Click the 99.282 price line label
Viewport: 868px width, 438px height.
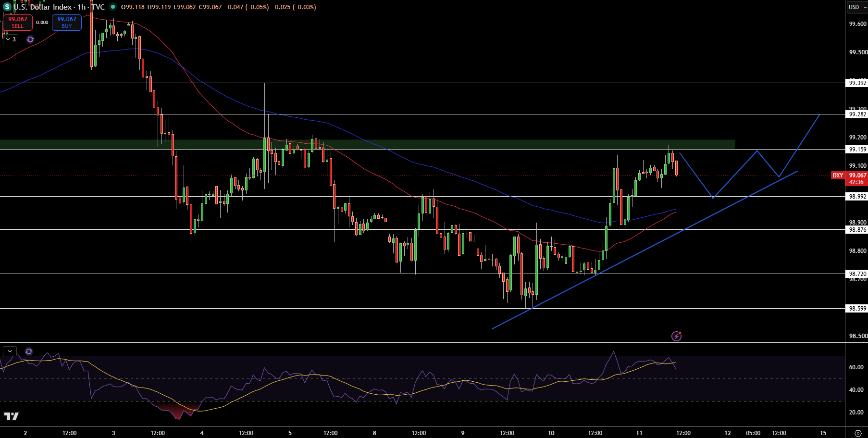tap(857, 114)
